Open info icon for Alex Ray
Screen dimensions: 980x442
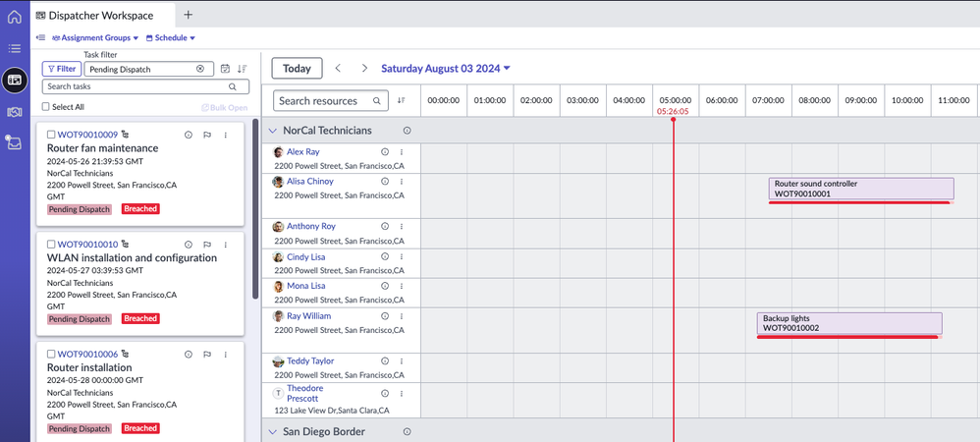385,151
